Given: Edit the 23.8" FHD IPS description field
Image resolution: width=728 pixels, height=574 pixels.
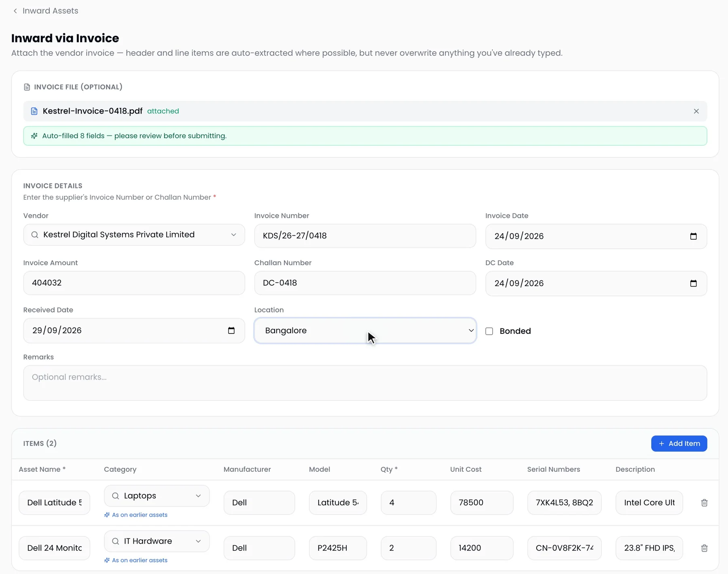Looking at the screenshot, I should click(649, 548).
